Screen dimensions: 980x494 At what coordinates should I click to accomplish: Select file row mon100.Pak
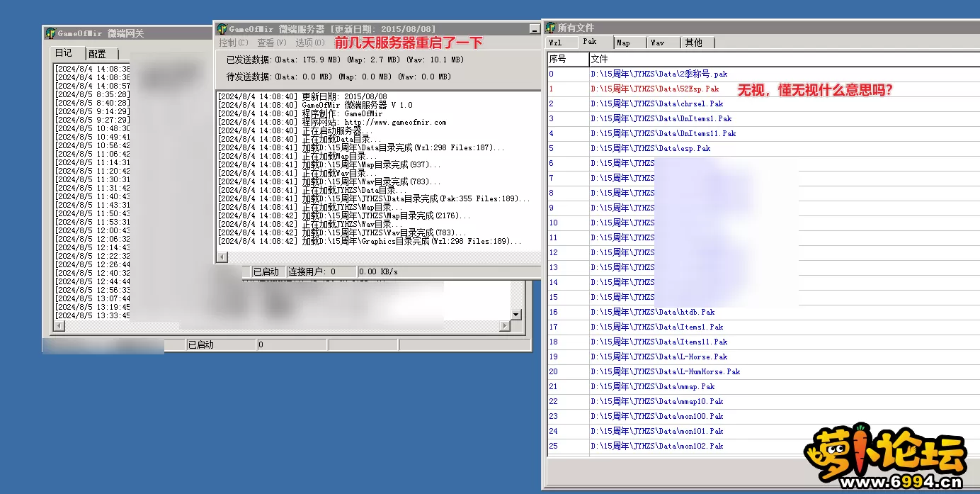[x=763, y=416]
